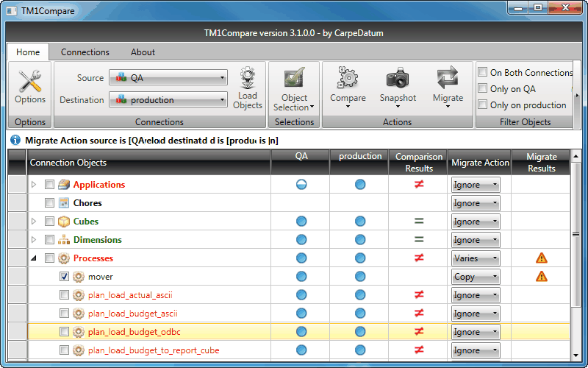Open the Migrate Action dropdown for mover

pos(476,277)
